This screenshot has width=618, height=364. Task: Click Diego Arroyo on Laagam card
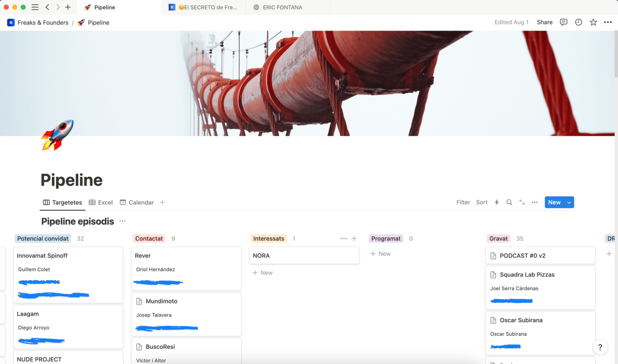coord(33,328)
